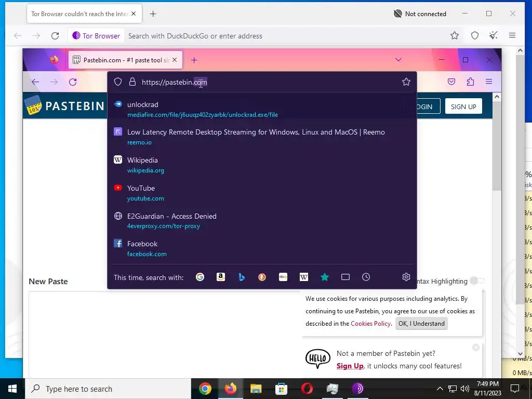The image size is (532, 399).
Task: Toggle Syntax Highlighting switch
Action: (477, 281)
